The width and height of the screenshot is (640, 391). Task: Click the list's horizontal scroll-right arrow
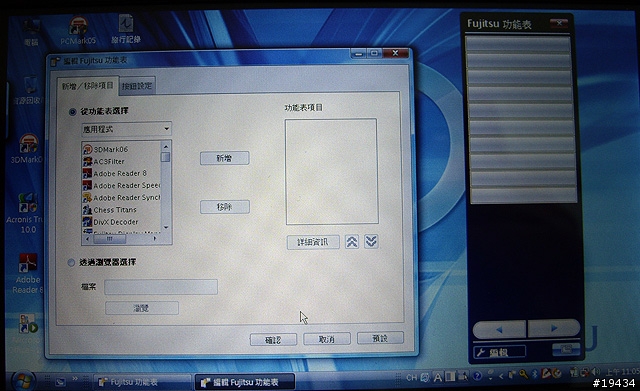155,239
